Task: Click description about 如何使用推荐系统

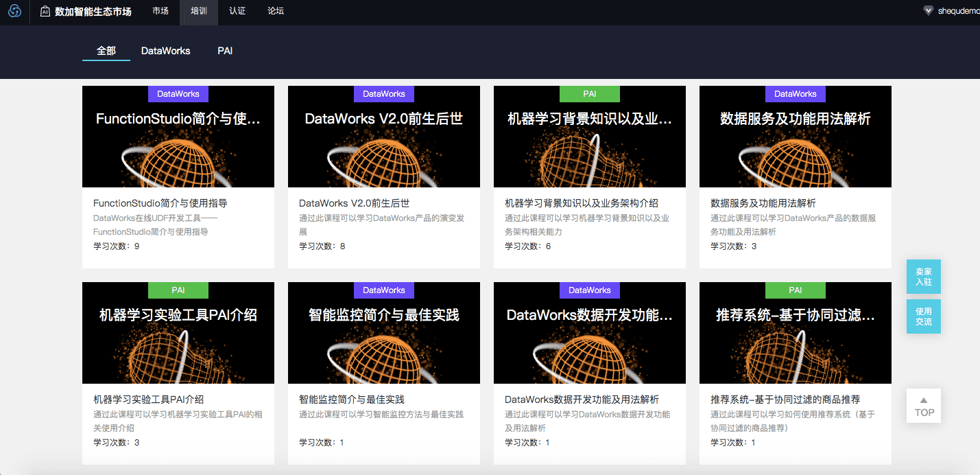Action: click(793, 421)
